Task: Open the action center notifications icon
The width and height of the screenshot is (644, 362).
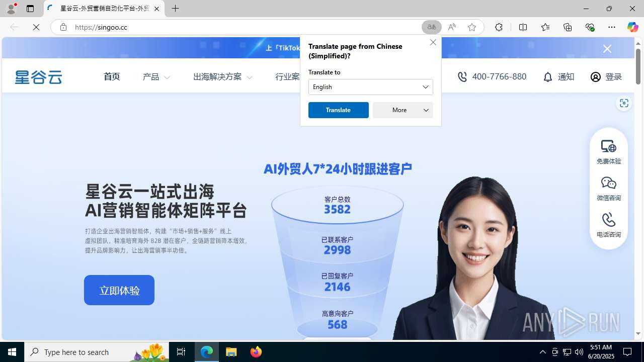Action: coord(628,352)
